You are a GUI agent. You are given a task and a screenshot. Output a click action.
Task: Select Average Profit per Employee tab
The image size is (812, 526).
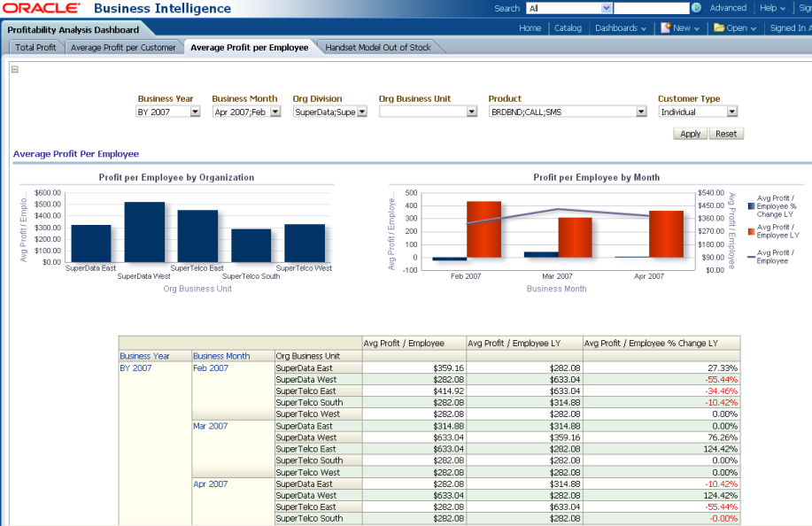tap(249, 47)
